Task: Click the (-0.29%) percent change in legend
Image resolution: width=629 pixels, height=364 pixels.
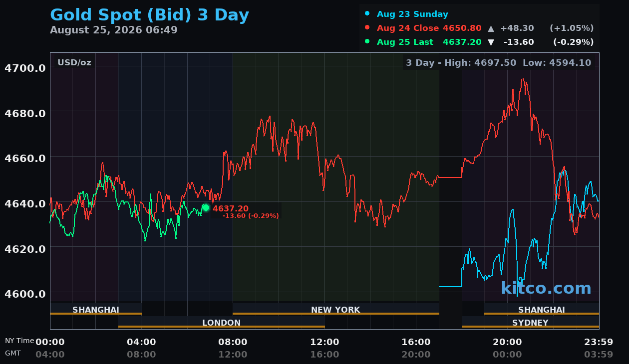Action: click(x=573, y=42)
